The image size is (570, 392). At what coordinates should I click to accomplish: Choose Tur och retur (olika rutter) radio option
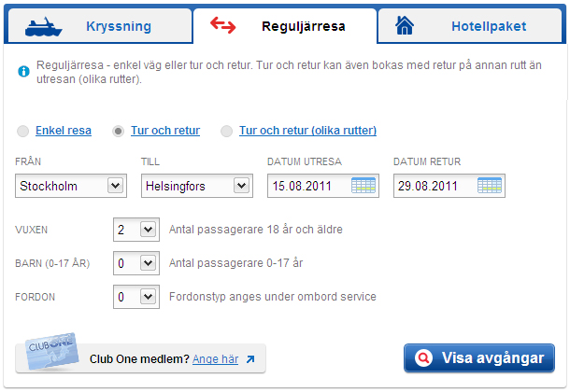(227, 132)
